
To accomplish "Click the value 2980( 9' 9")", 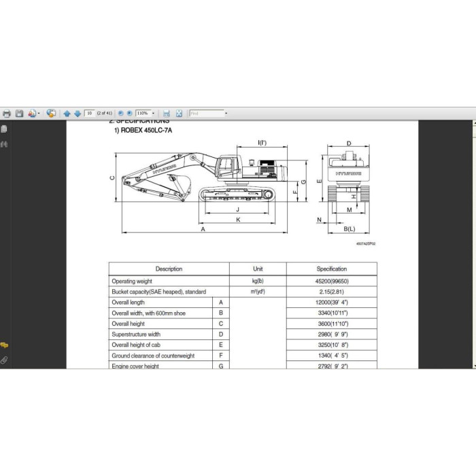I will [333, 335].
